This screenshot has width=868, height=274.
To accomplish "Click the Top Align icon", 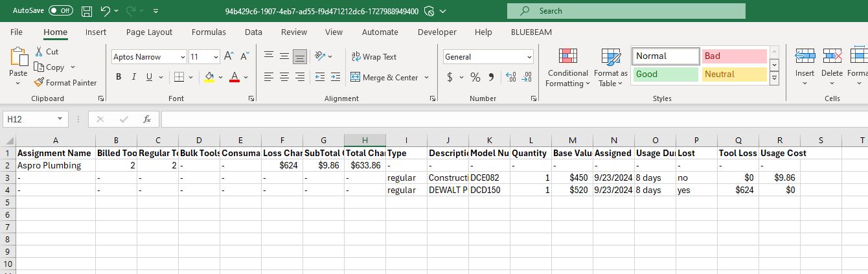I will click(269, 56).
